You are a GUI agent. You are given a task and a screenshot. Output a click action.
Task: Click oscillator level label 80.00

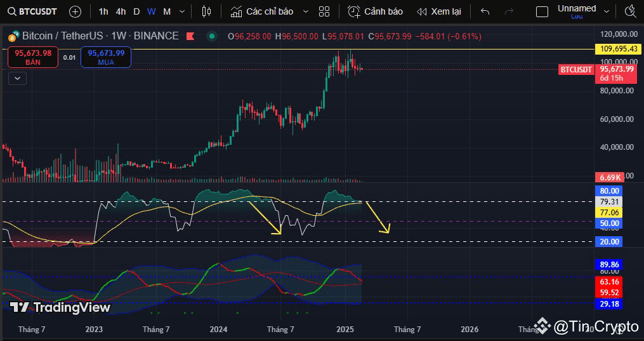click(x=609, y=191)
